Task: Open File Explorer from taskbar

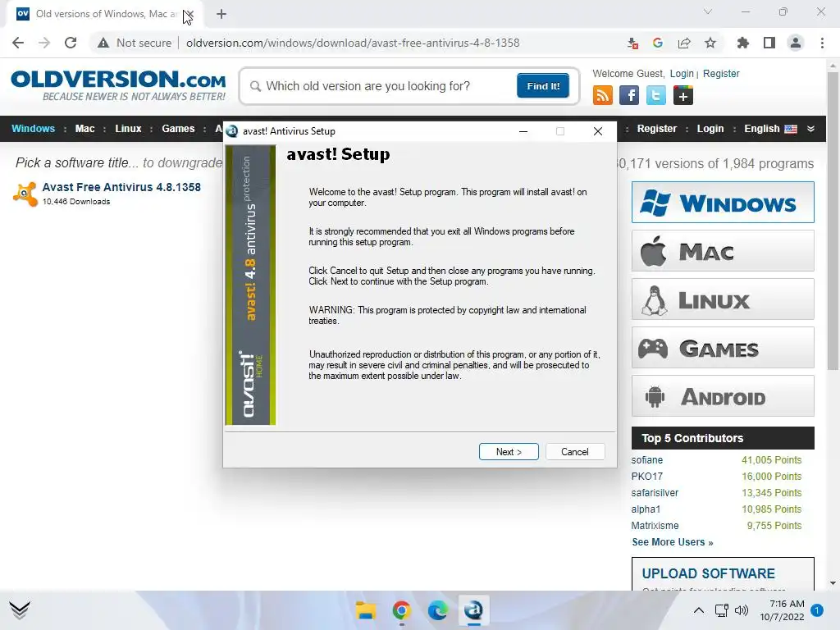Action: tap(366, 610)
